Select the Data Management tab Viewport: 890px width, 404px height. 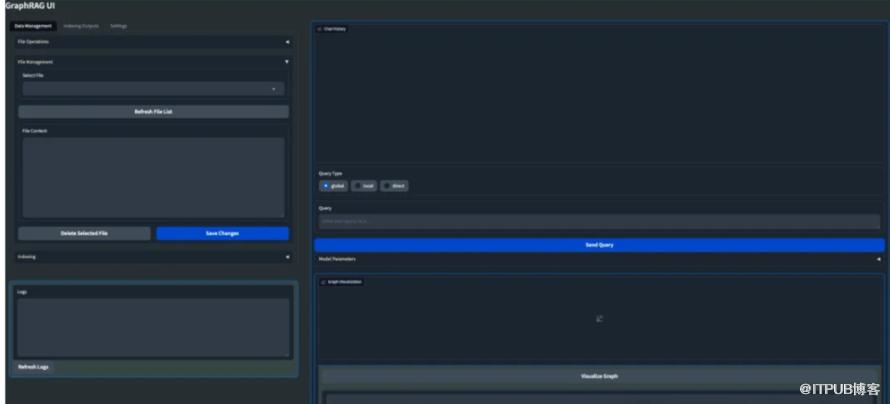click(x=33, y=25)
